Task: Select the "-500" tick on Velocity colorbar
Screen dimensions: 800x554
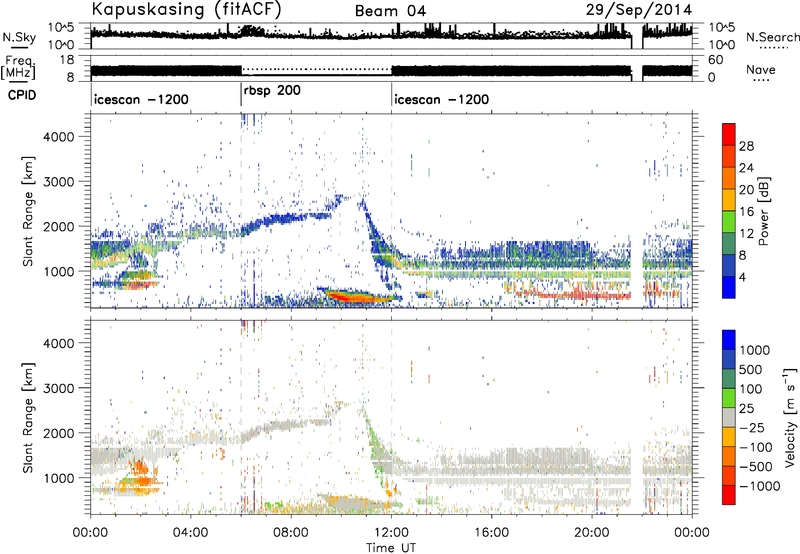Action: 755,467
